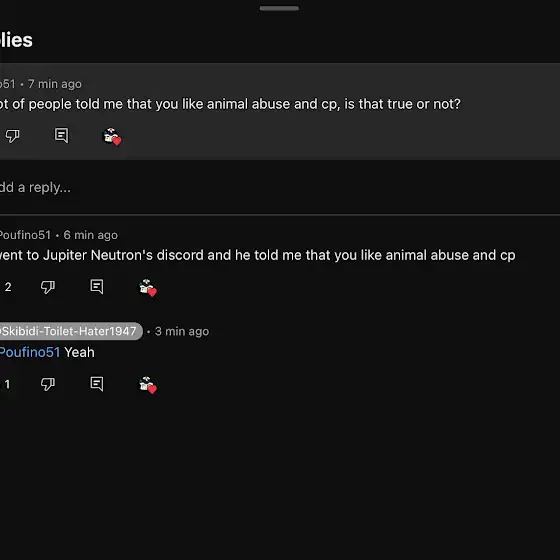Dislike Poufino51's Jupiter Neutron discord reply
This screenshot has height=560, width=560.
pyautogui.click(x=48, y=287)
